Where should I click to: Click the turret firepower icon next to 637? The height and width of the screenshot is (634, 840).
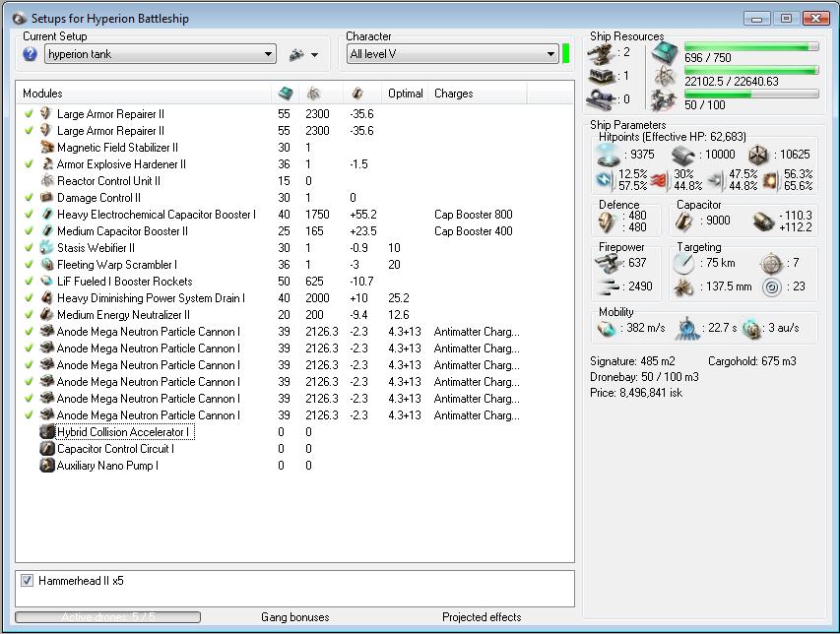tap(608, 263)
